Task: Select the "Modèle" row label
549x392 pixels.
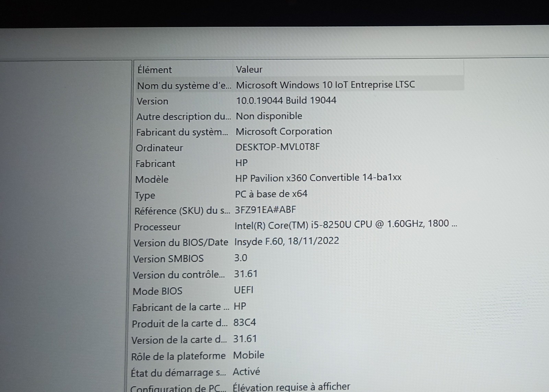Action: point(152,180)
